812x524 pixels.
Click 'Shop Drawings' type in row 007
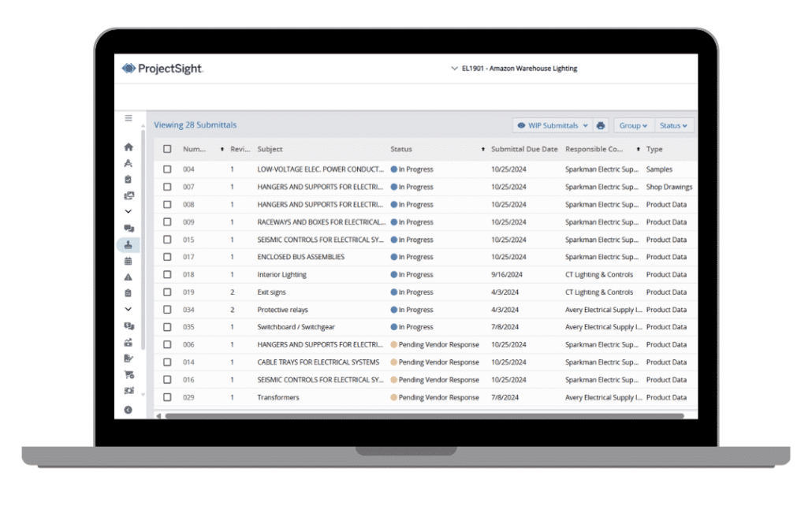[669, 187]
